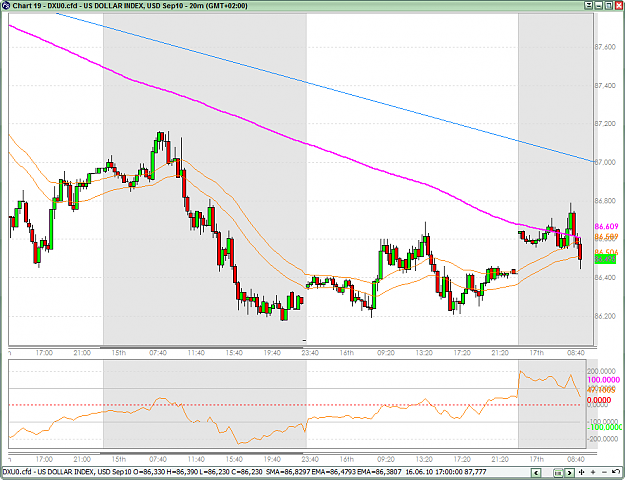Roll up the chart window with the arrow button

(x=589, y=6)
